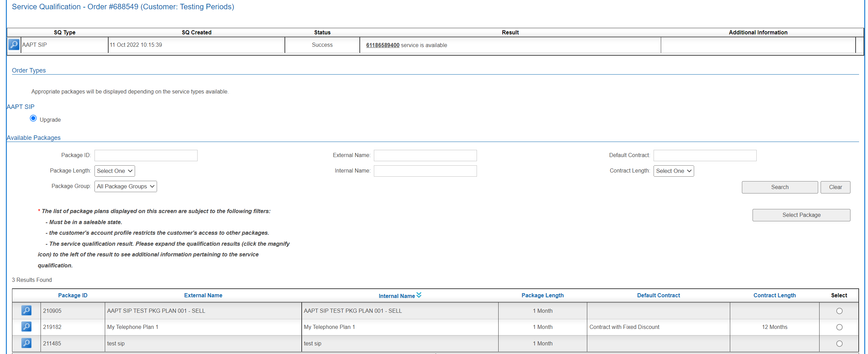
Task: Sort table by Package ID column
Action: [73, 296]
